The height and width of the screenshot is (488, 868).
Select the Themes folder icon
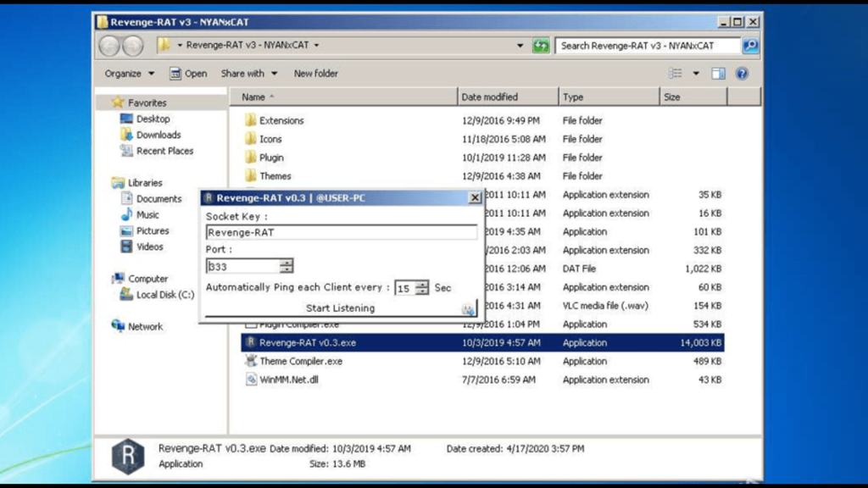(251, 176)
